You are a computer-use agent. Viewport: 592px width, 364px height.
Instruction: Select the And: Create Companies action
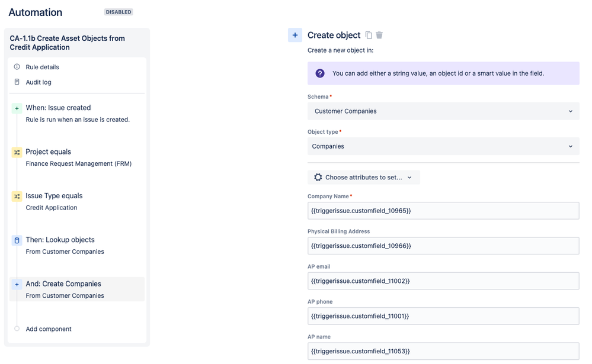tap(77, 289)
